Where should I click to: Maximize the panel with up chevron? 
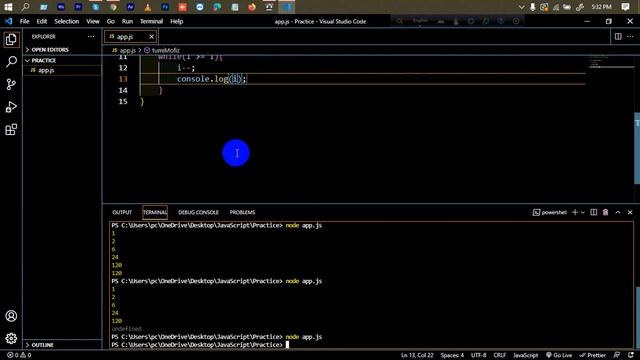pyautogui.click(x=618, y=212)
